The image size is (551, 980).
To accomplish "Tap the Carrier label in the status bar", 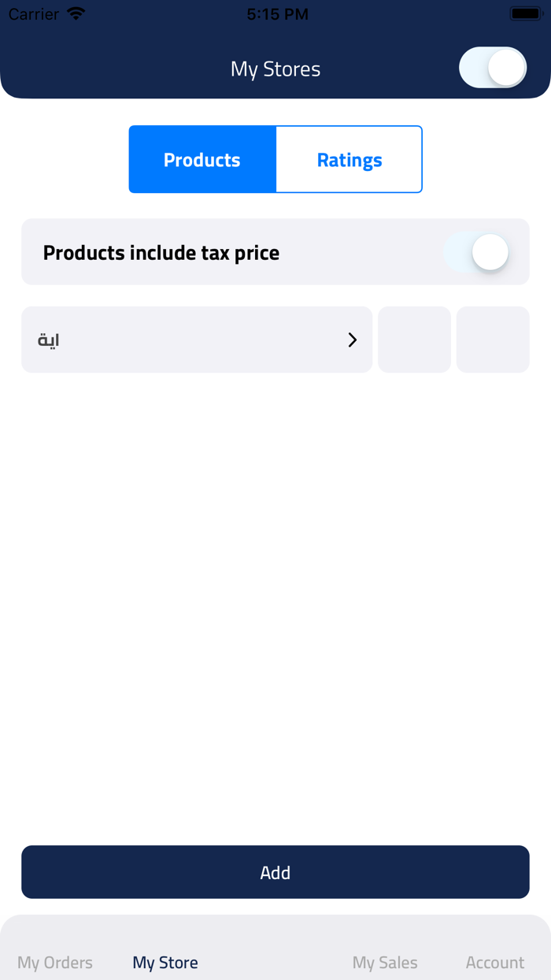I will click(x=32, y=13).
